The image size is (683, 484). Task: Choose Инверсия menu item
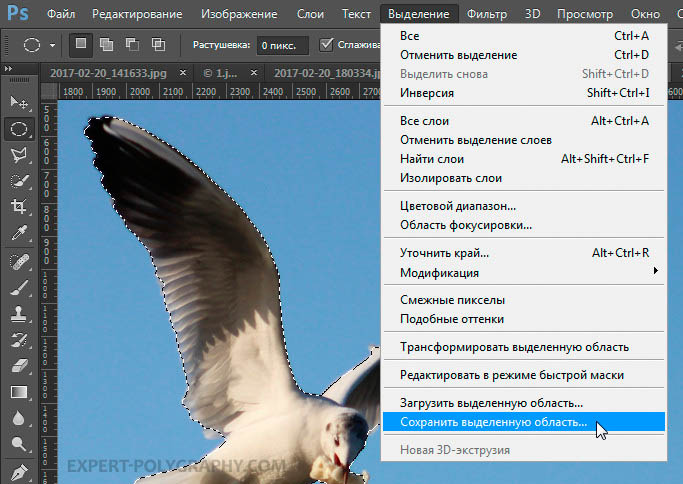524,93
